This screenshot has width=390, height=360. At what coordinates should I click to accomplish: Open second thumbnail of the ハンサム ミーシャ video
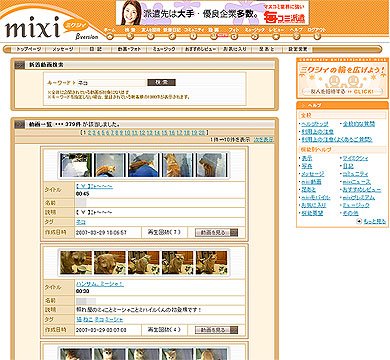point(110,263)
